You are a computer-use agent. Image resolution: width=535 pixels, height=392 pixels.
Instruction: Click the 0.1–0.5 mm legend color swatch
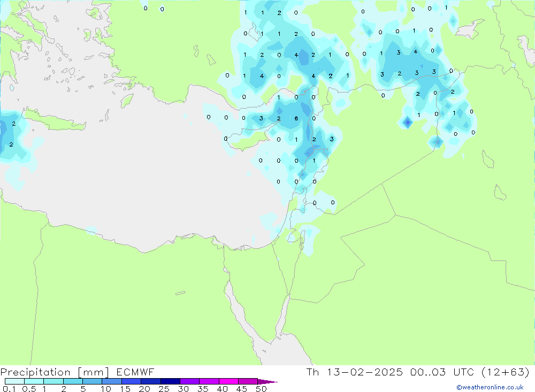point(14,381)
